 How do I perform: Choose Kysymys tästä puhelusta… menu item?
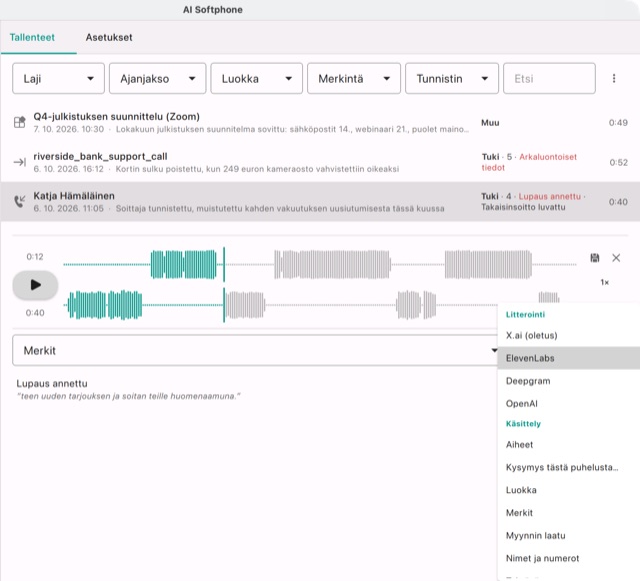point(569,467)
